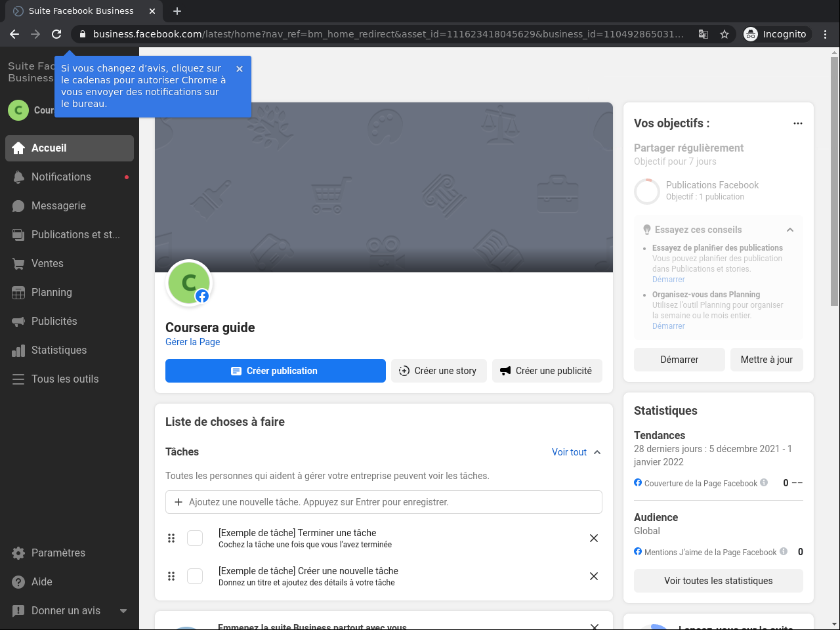840x630 pixels.
Task: Click drag handle for Terminer une tâche
Action: [x=171, y=538]
